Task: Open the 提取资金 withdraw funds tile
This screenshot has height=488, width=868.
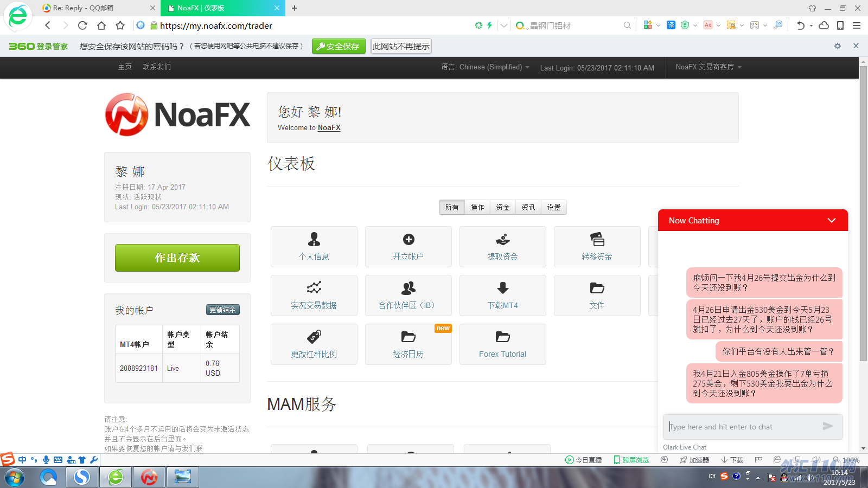Action: pos(503,247)
